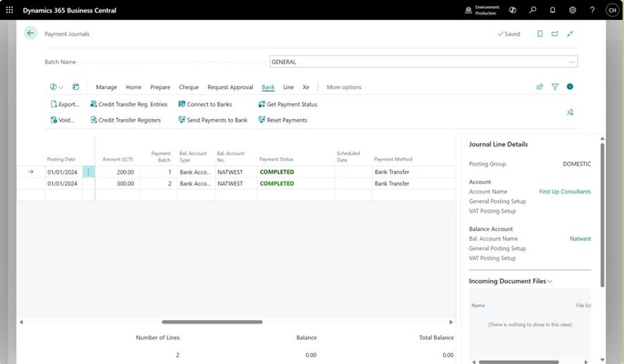Open the Natwest balance account link

(580, 239)
